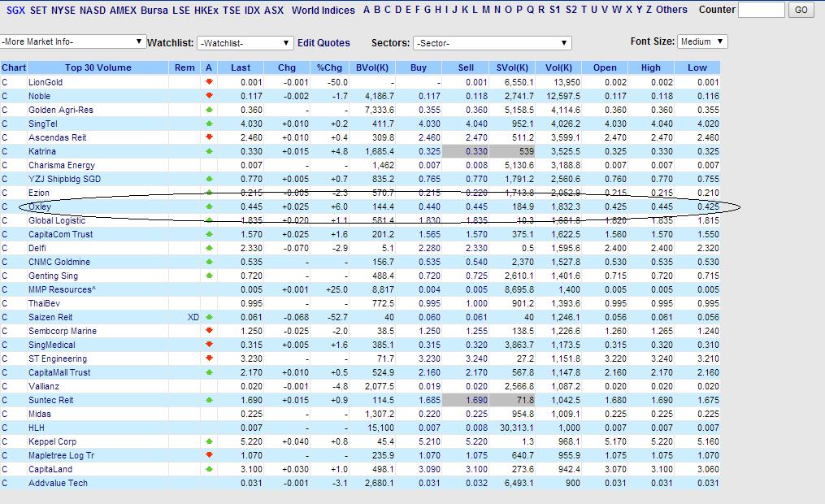Open chart C for Keppel Corp
Image resolution: width=825 pixels, height=504 pixels.
coord(5,441)
